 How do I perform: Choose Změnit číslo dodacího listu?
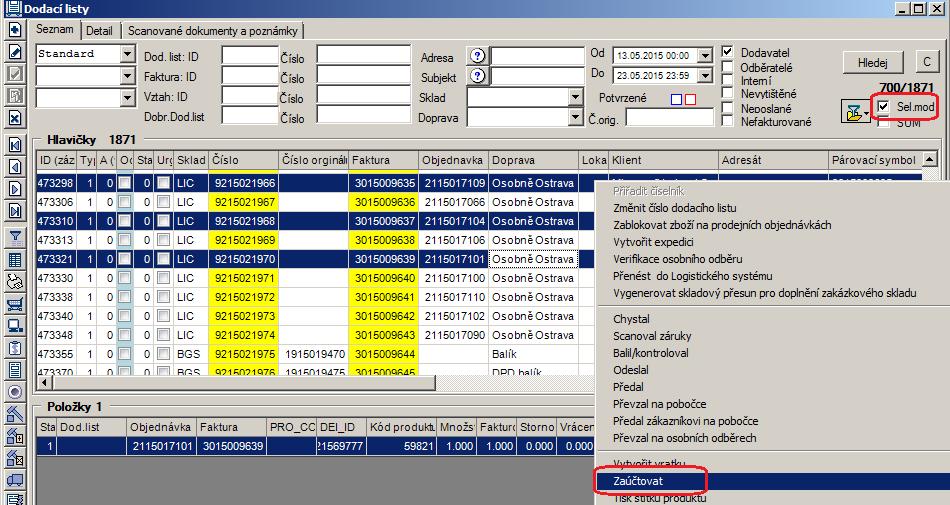tap(674, 208)
